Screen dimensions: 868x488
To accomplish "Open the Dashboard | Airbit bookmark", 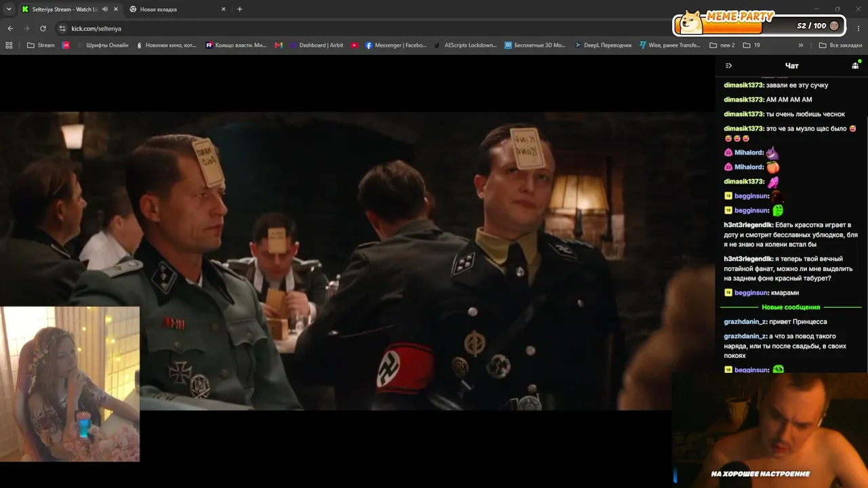I will click(316, 45).
